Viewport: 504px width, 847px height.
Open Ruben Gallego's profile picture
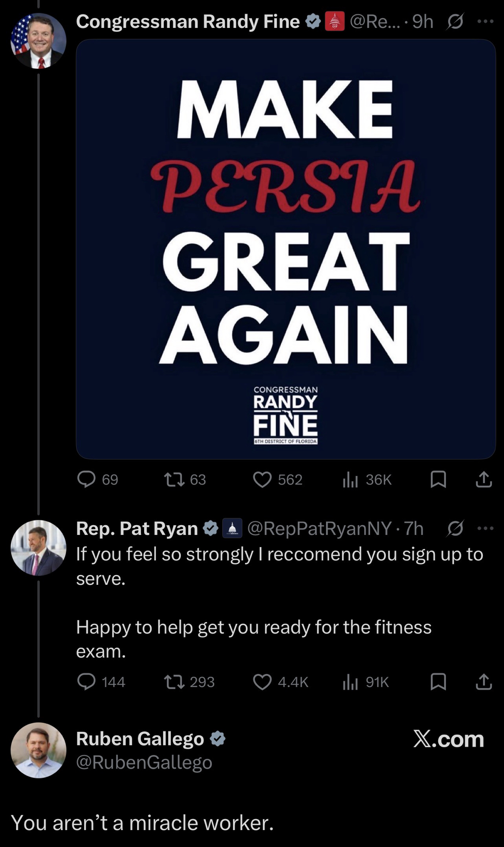pos(38,750)
